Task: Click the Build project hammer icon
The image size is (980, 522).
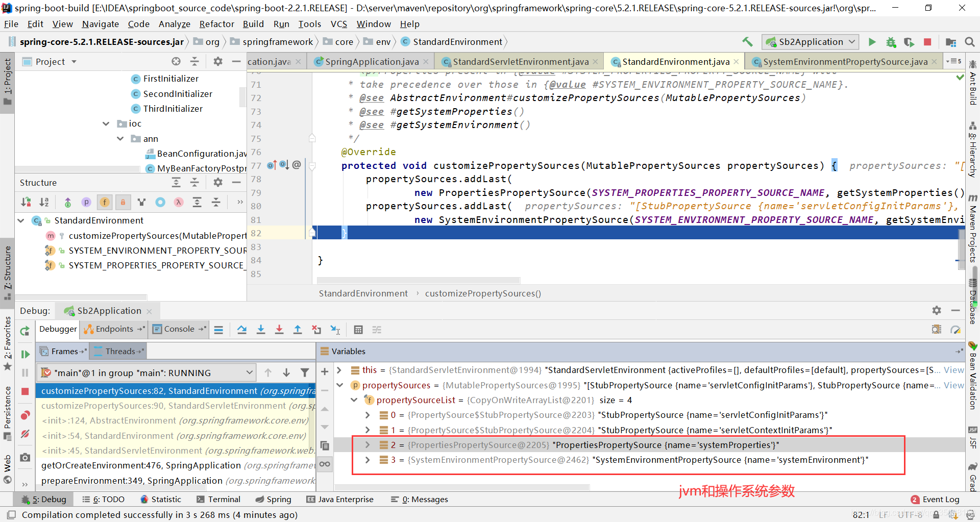Action: click(747, 42)
